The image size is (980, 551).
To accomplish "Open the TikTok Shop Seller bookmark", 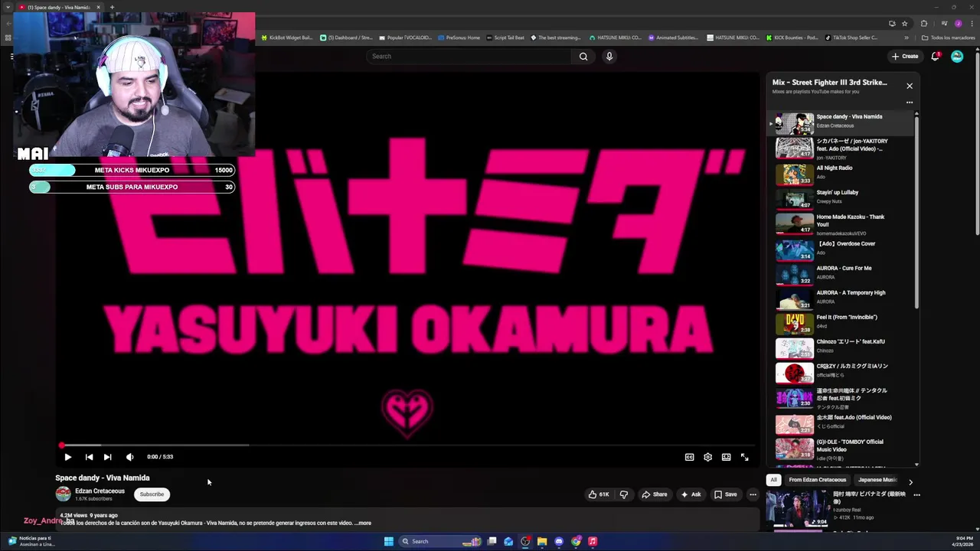I will 851,37.
